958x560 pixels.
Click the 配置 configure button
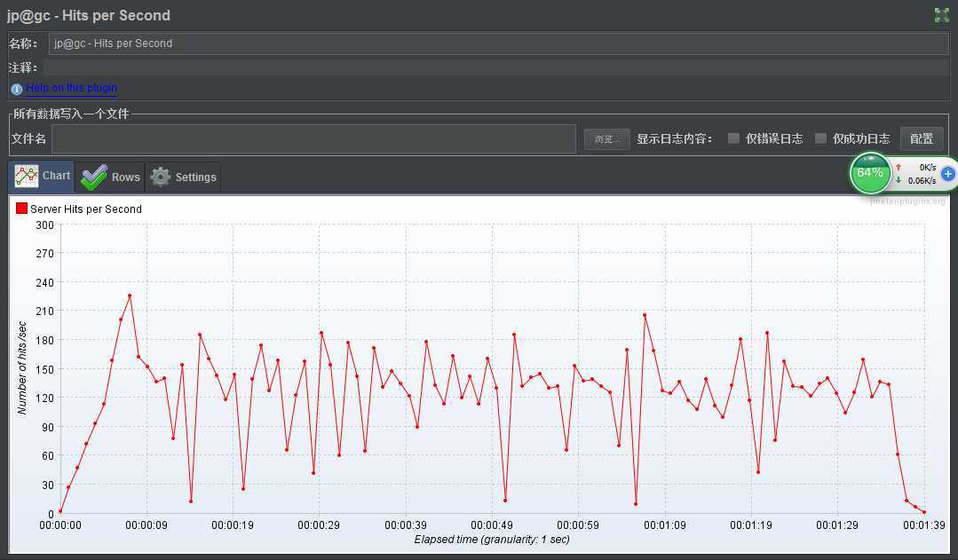922,138
